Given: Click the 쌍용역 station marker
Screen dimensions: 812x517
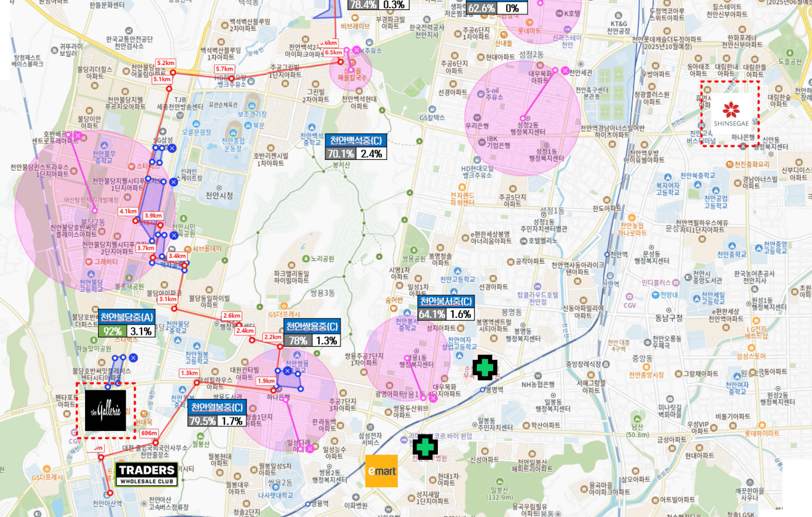Looking at the screenshot, I should [x=307, y=503].
